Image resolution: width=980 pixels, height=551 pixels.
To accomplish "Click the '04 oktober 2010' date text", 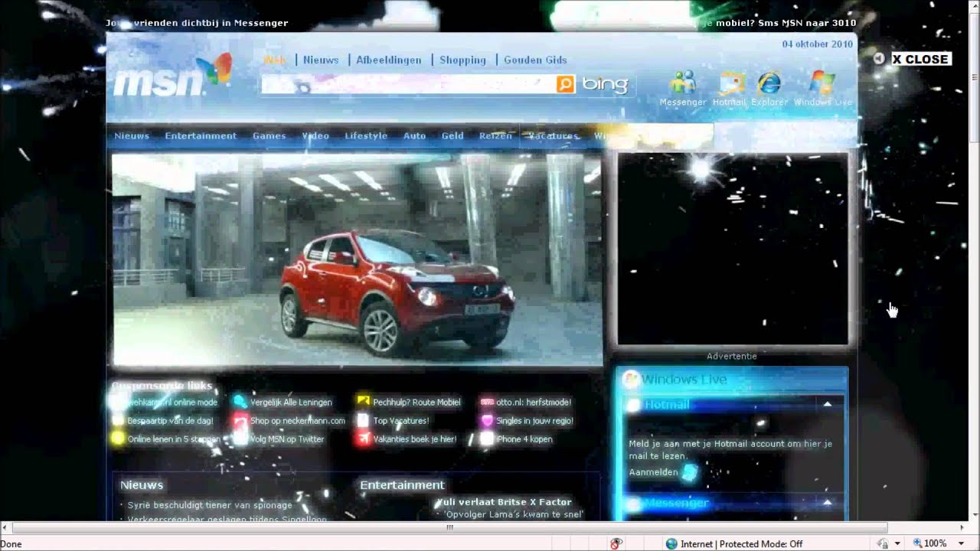I will (817, 44).
